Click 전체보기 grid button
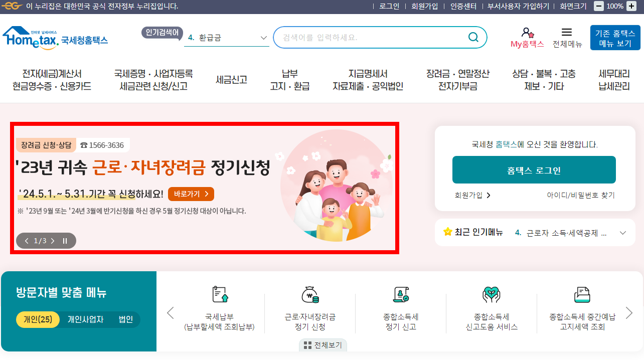The height and width of the screenshot is (362, 644). [323, 345]
